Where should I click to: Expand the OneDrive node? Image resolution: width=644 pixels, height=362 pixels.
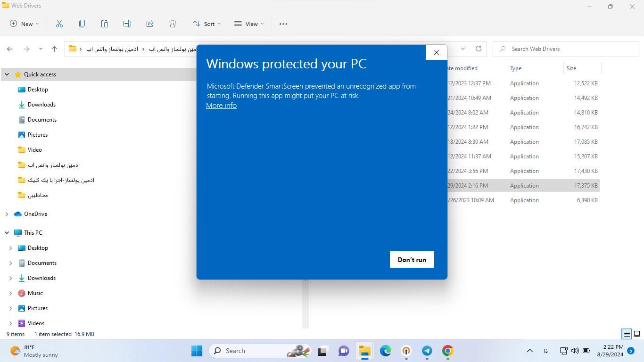7,214
